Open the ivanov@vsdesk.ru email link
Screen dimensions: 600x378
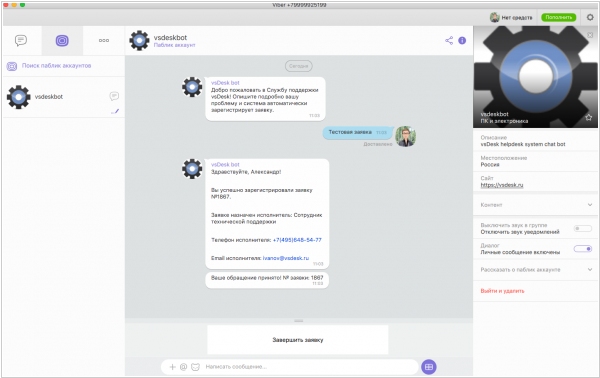click(x=285, y=258)
